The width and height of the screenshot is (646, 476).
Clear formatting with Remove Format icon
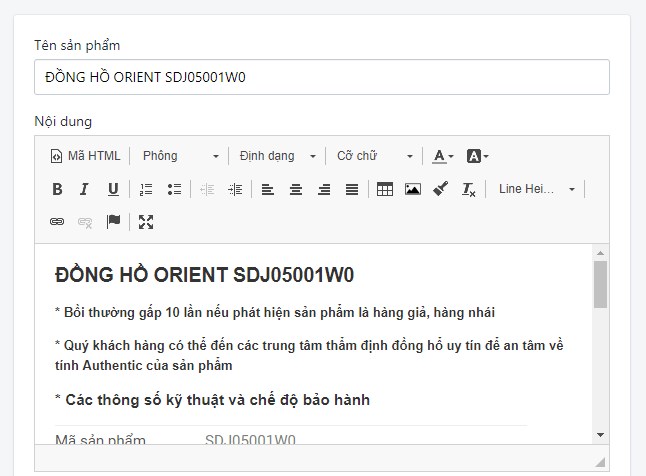[x=469, y=189]
